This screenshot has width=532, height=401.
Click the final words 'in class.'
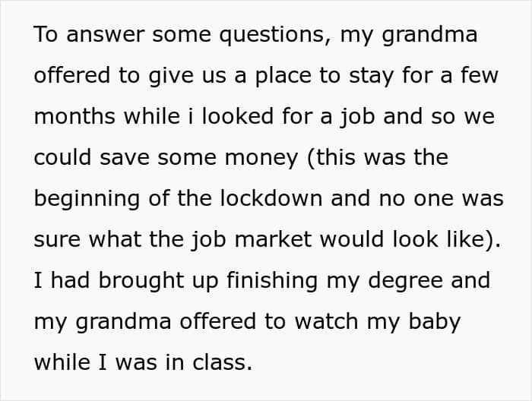coord(209,362)
